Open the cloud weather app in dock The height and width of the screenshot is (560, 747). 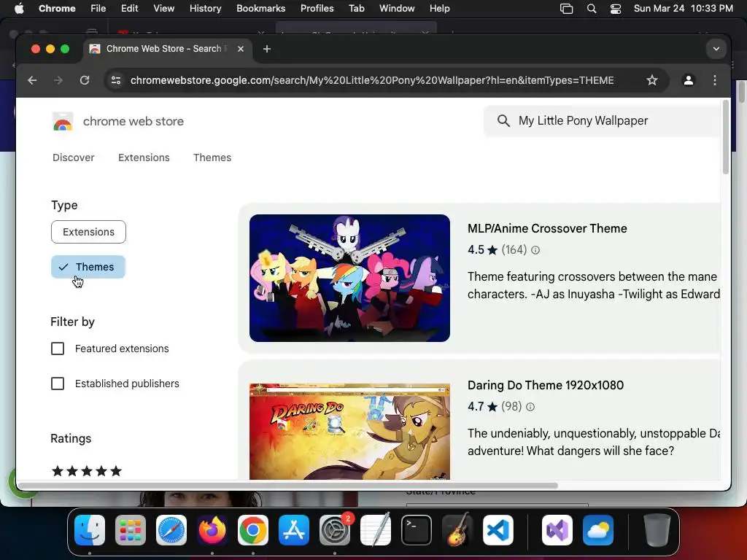(598, 530)
